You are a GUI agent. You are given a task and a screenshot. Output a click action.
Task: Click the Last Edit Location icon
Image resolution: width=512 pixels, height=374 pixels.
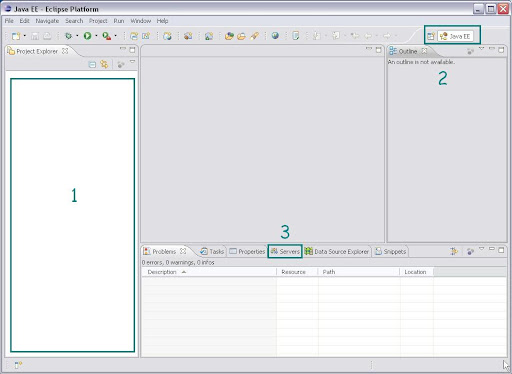point(355,36)
